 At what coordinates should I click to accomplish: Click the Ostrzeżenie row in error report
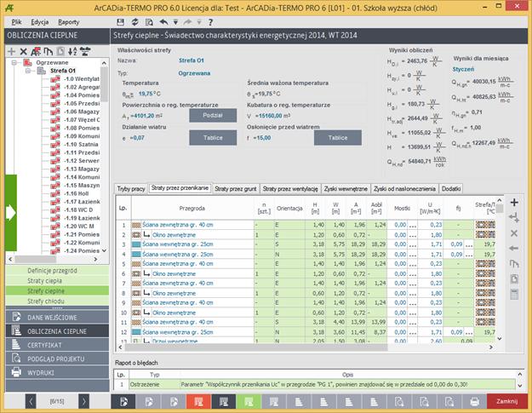click(314, 385)
